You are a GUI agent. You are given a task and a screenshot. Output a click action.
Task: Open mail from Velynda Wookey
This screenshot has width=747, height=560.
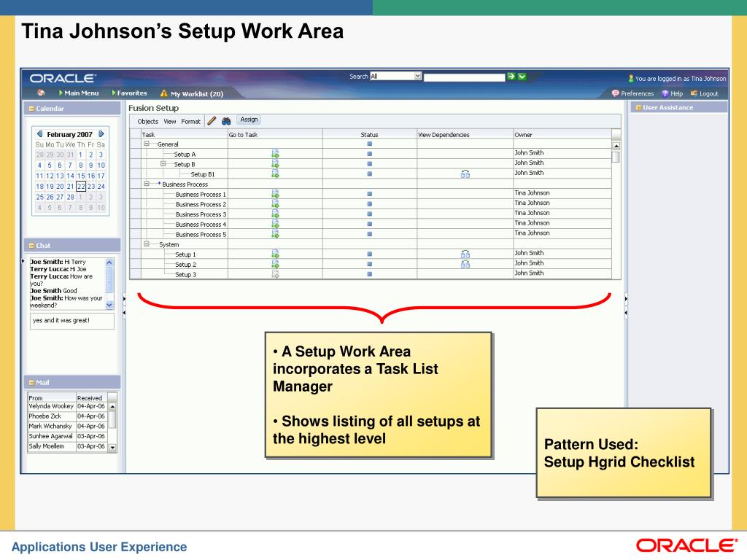tap(68, 406)
